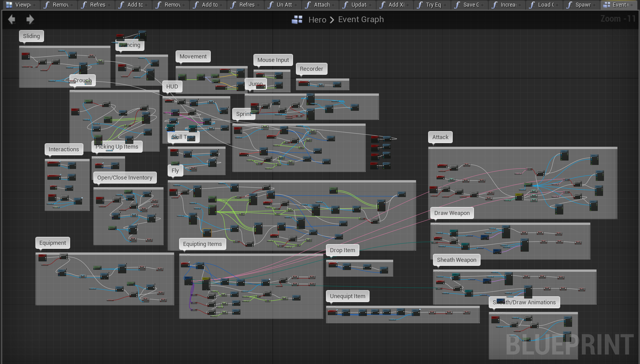Screen dimensions: 640x364
Task: Open the Updat function tab
Action: [357, 5]
